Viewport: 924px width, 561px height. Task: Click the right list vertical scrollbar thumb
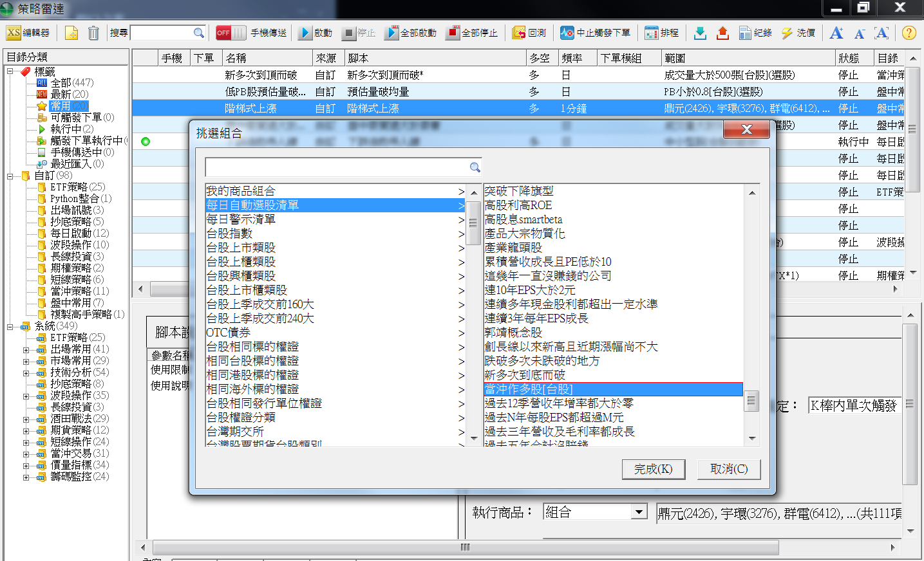(751, 401)
